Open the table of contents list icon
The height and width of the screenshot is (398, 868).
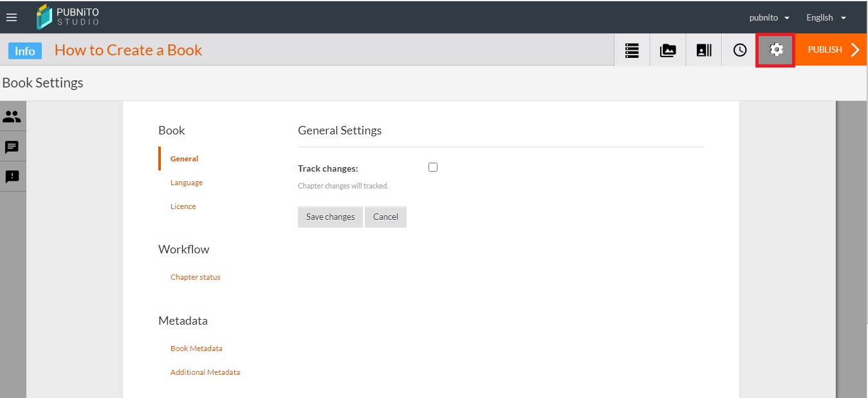click(x=632, y=50)
